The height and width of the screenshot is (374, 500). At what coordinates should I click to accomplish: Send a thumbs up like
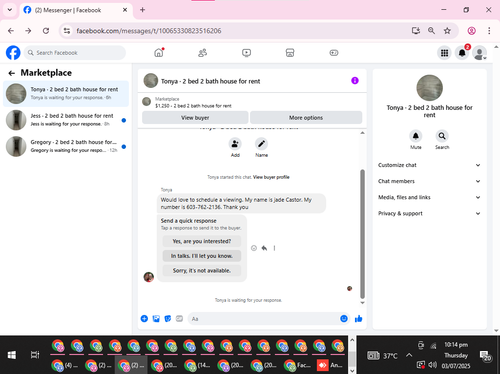coord(359,319)
